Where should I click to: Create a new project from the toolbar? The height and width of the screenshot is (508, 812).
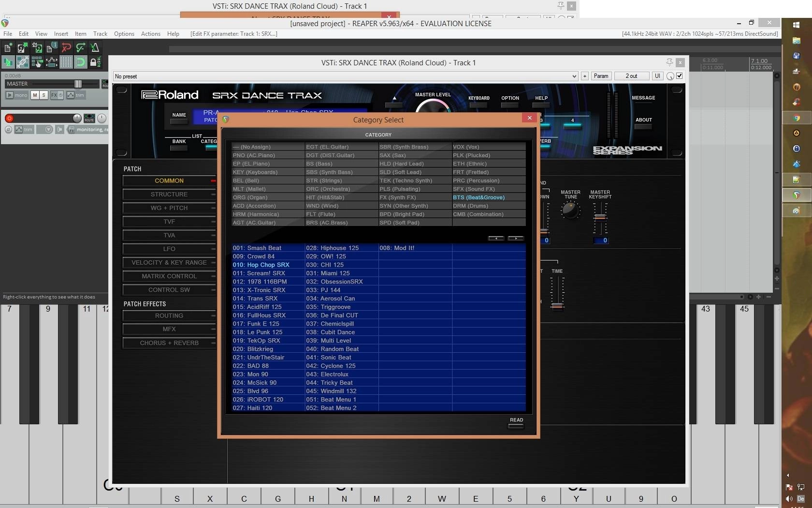[x=8, y=47]
